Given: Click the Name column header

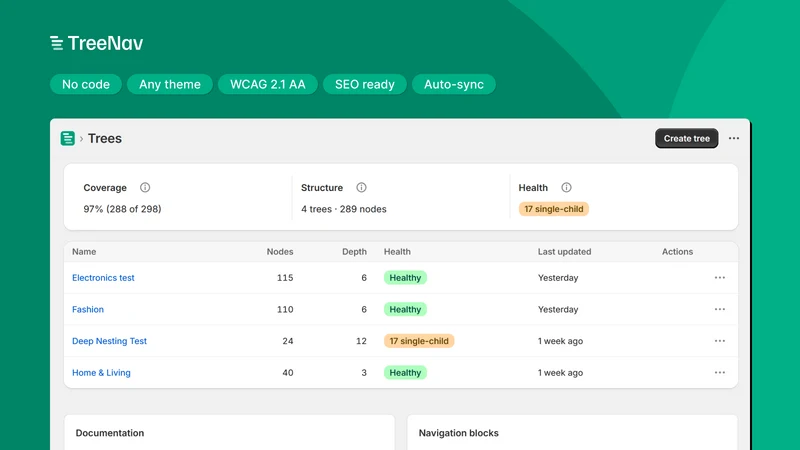Looking at the screenshot, I should click(84, 252).
